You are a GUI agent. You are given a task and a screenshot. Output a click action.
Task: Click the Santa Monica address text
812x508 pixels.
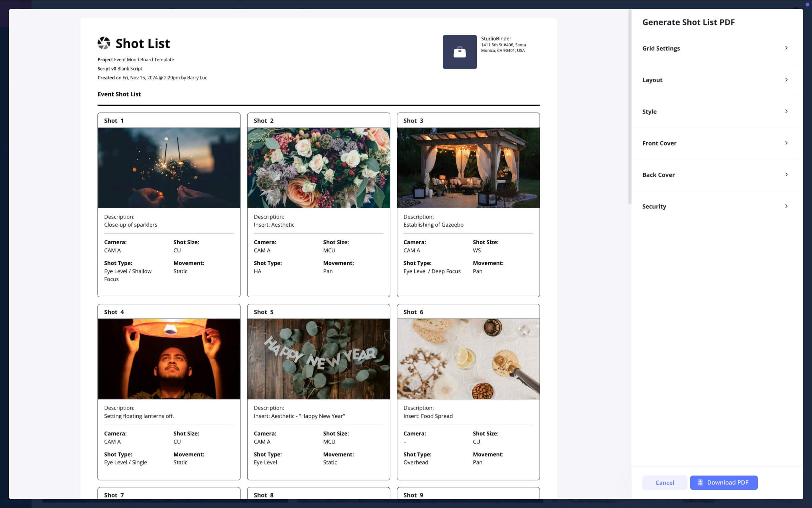tap(503, 48)
